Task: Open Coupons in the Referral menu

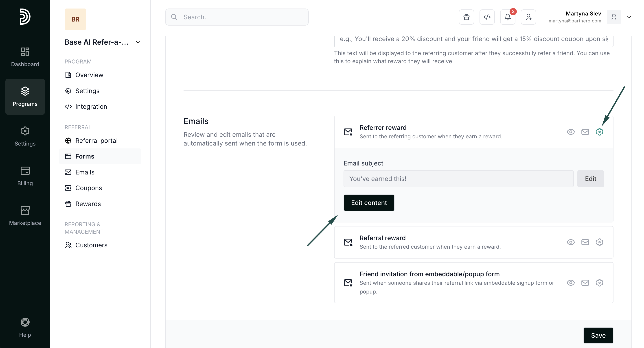Action: [x=88, y=188]
